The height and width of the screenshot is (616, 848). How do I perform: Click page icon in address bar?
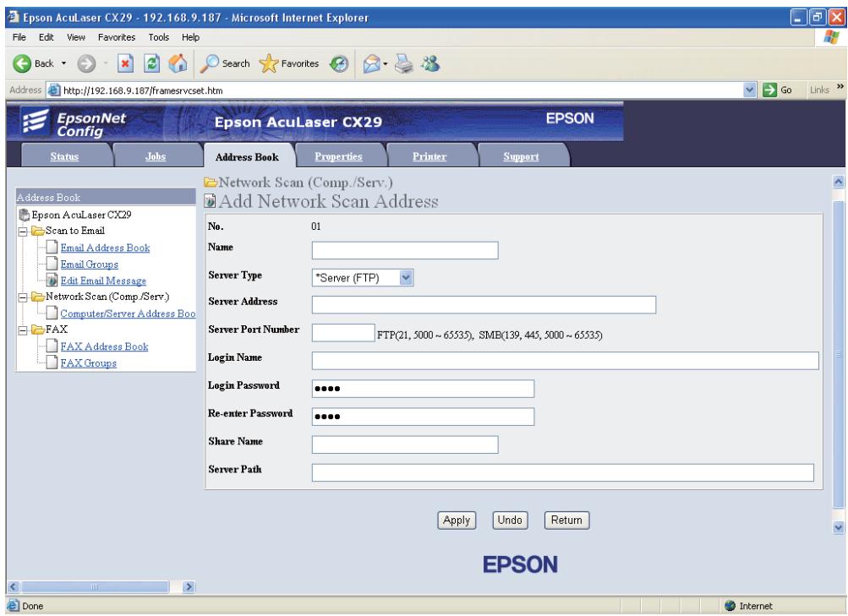(x=53, y=90)
